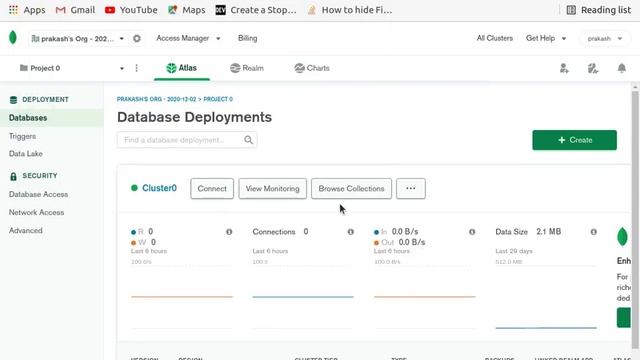The image size is (640, 360).
Task: Switch to the Charts tab
Action: tap(312, 68)
